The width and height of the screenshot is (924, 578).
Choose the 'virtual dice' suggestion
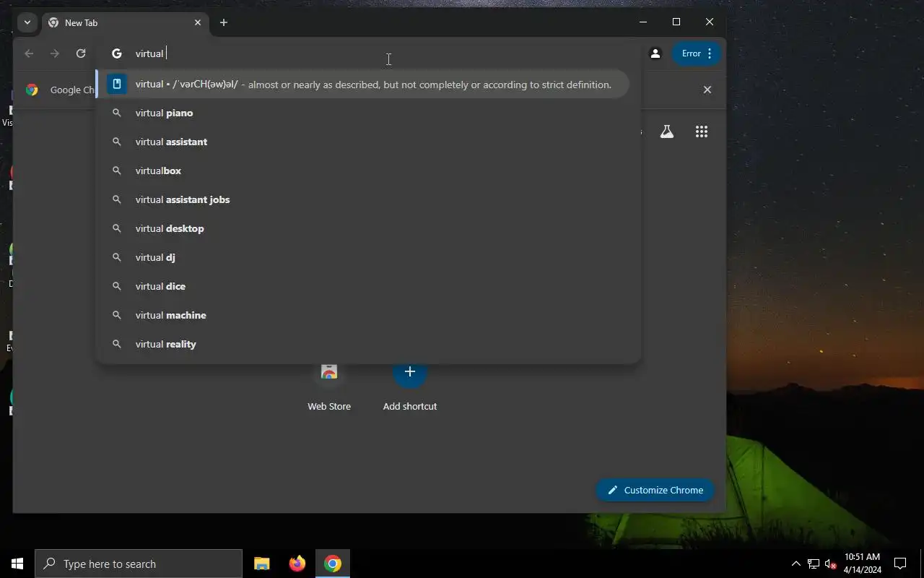tap(368, 286)
